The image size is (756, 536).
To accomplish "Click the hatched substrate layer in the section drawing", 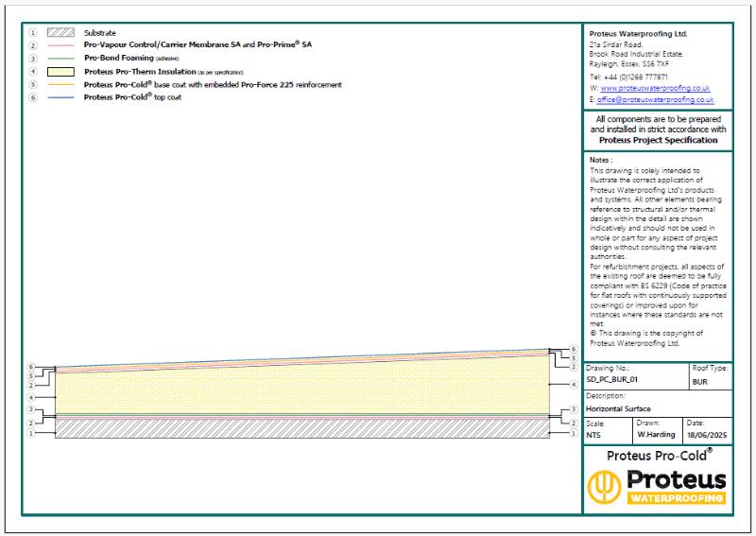I will coord(302,428).
